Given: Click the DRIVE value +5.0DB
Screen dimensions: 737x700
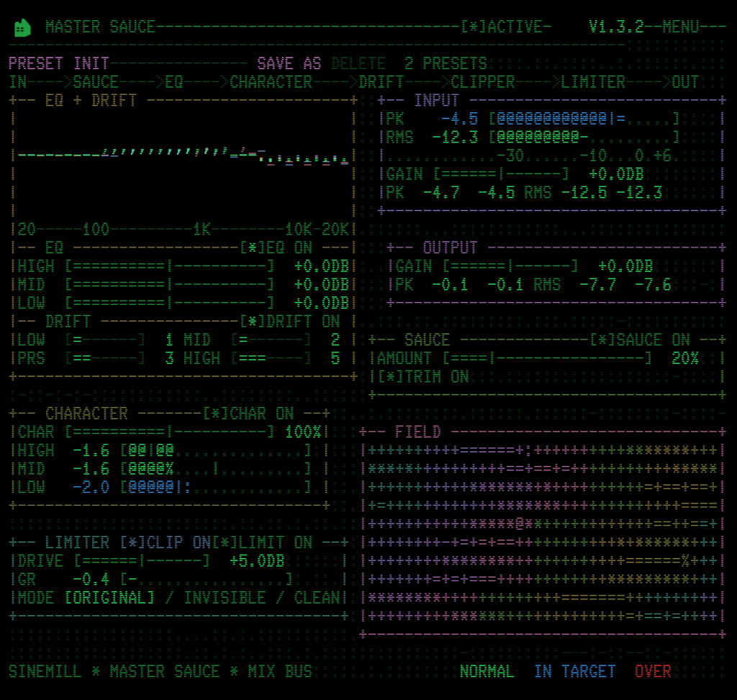Looking at the screenshot, I should coord(257,561).
